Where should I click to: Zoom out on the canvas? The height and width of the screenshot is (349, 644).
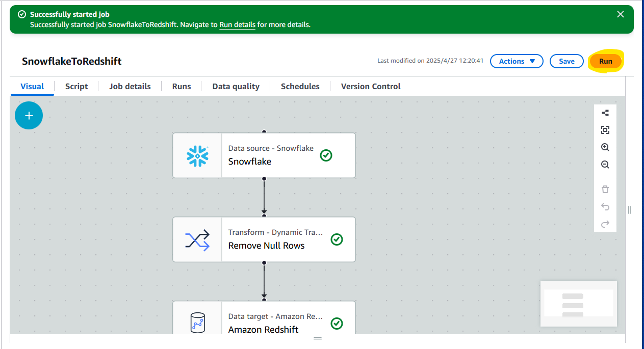point(605,165)
